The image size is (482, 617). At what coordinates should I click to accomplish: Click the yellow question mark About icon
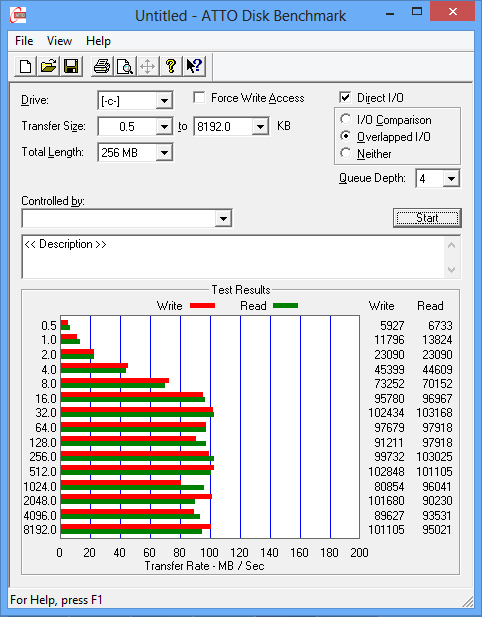[171, 66]
